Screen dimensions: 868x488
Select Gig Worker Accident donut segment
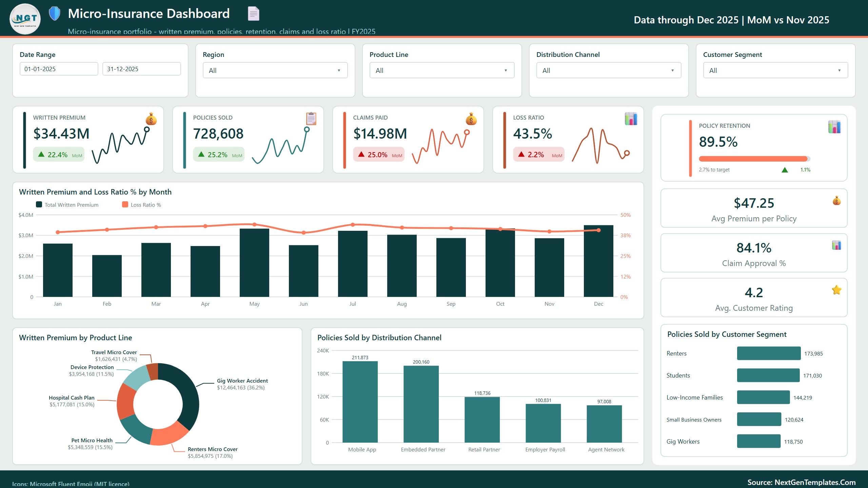coord(188,393)
